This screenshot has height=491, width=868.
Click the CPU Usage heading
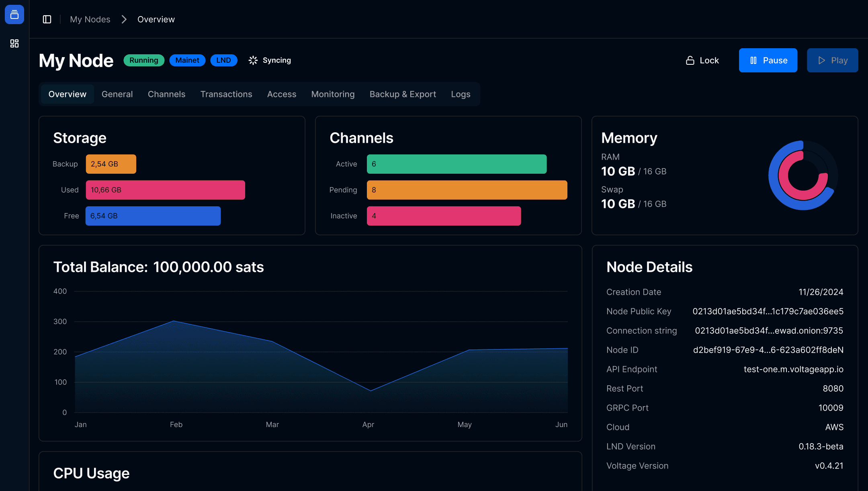(91, 473)
